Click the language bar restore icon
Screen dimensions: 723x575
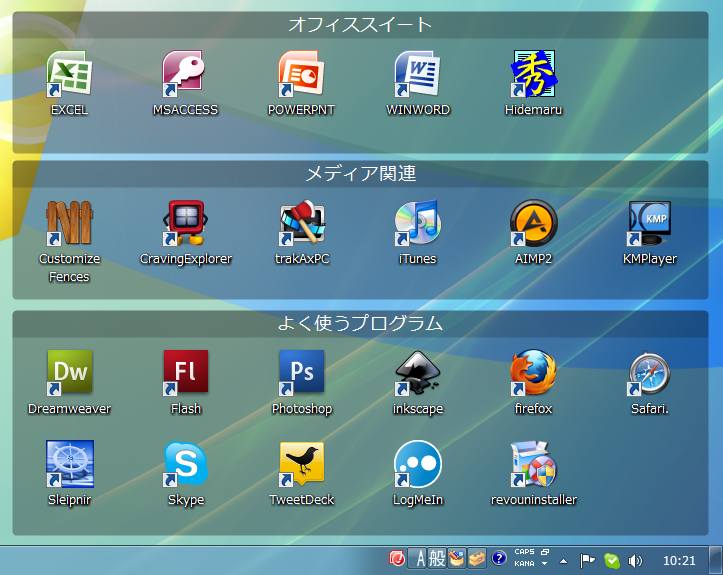click(545, 552)
